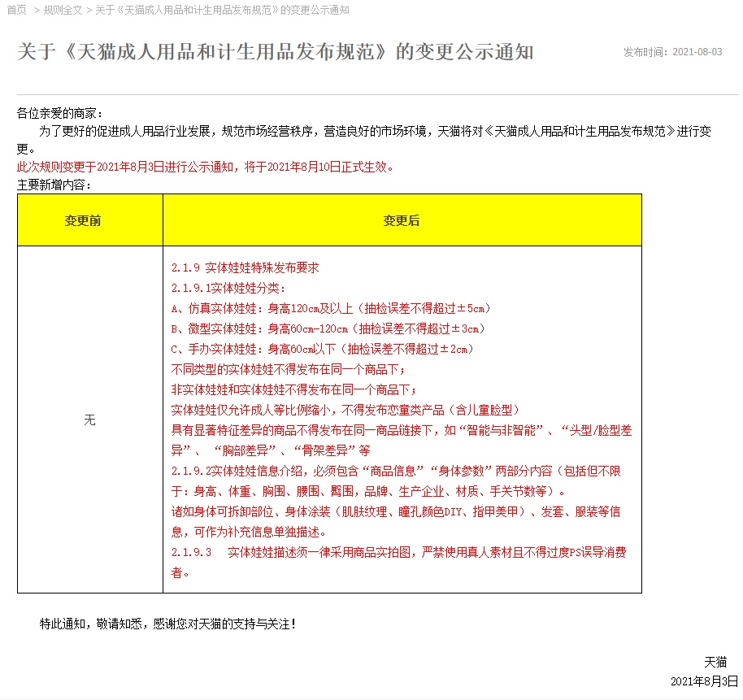743x700 pixels.
Task: Click the 首页 breadcrumb link
Action: pyautogui.click(x=16, y=10)
